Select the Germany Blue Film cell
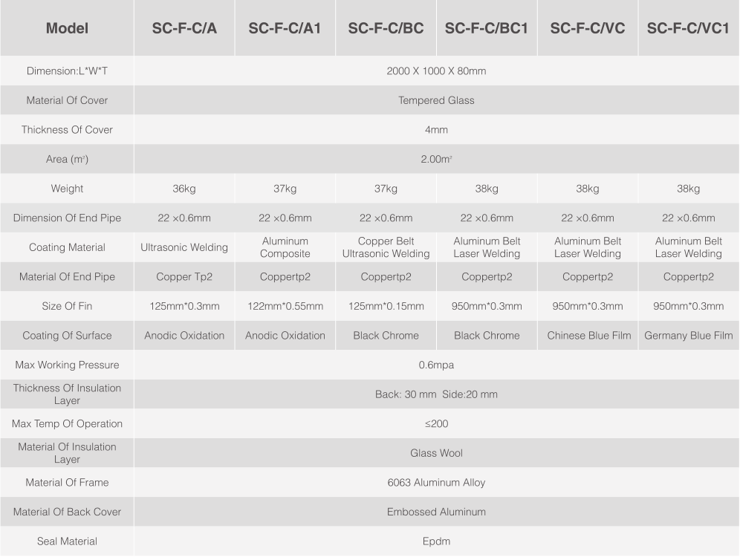This screenshot has height=560, width=740. point(689,336)
